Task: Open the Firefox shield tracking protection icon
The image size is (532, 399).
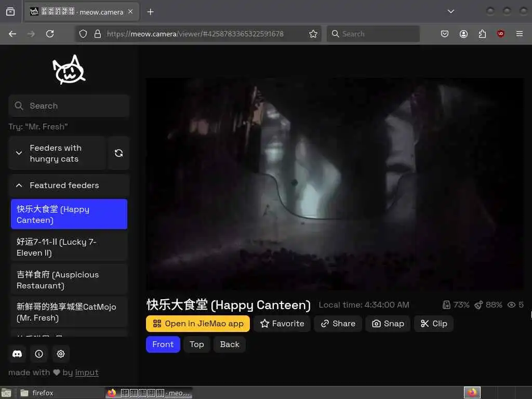Action: 83,34
